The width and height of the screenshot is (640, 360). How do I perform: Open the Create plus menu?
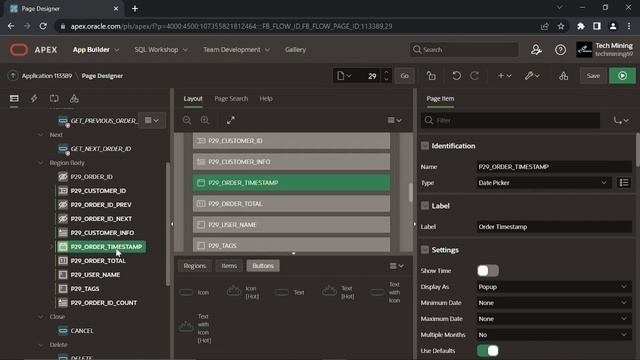tap(504, 76)
